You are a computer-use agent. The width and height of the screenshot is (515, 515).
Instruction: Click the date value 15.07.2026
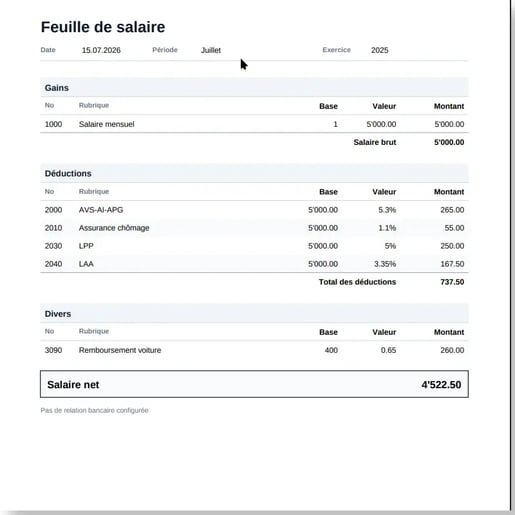click(x=101, y=50)
